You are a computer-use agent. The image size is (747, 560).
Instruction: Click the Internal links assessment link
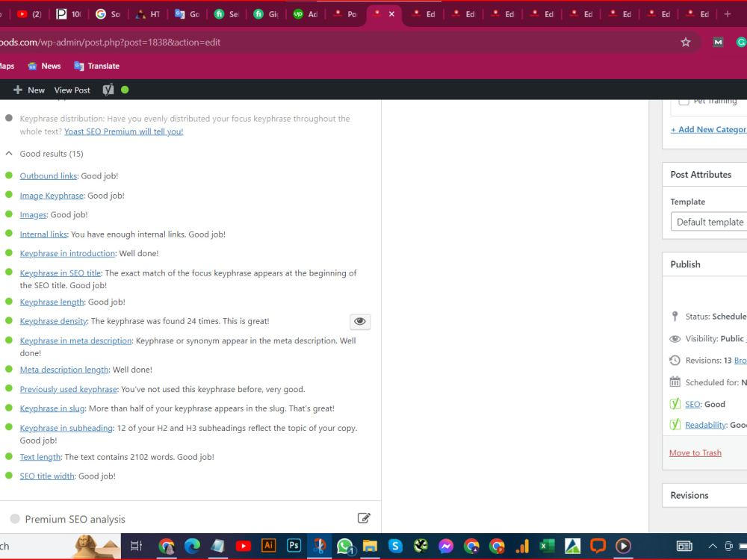(43, 234)
